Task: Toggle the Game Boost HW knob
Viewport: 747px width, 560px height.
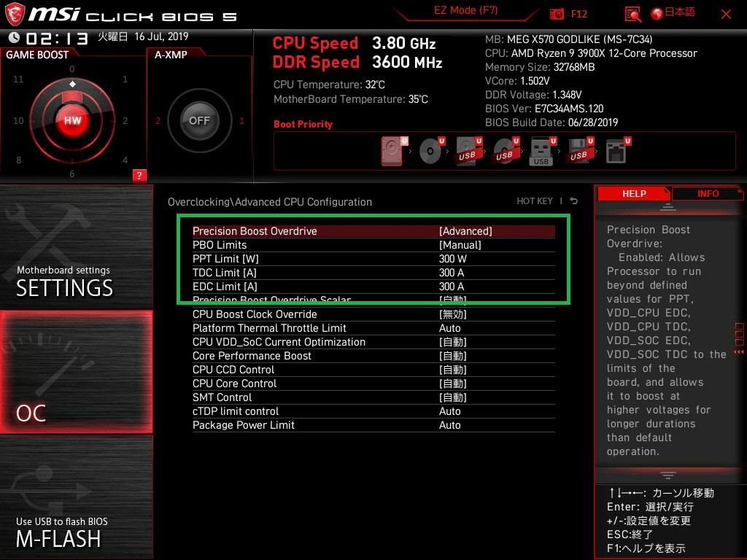Action: click(72, 120)
